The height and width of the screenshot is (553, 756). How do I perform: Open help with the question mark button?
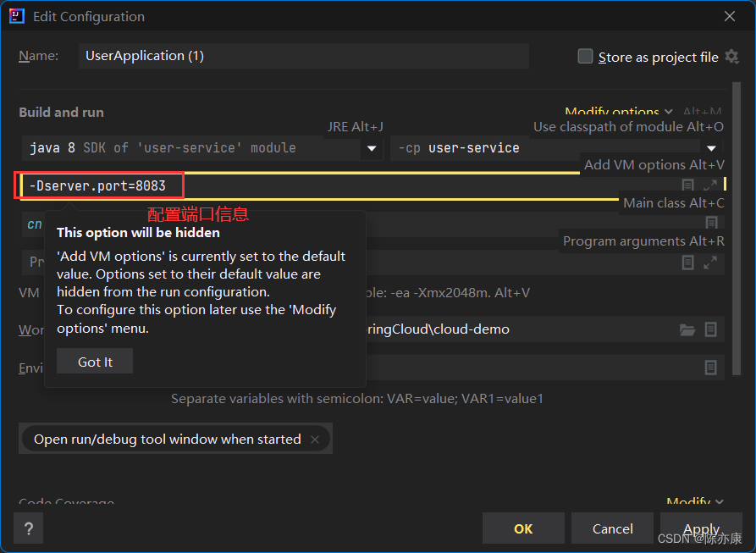pos(29,529)
